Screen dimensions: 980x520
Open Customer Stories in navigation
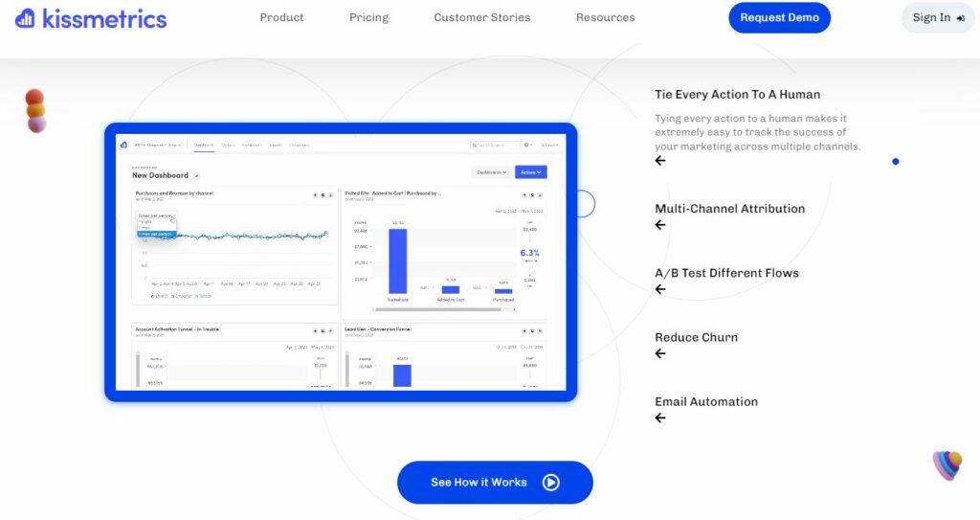[482, 17]
